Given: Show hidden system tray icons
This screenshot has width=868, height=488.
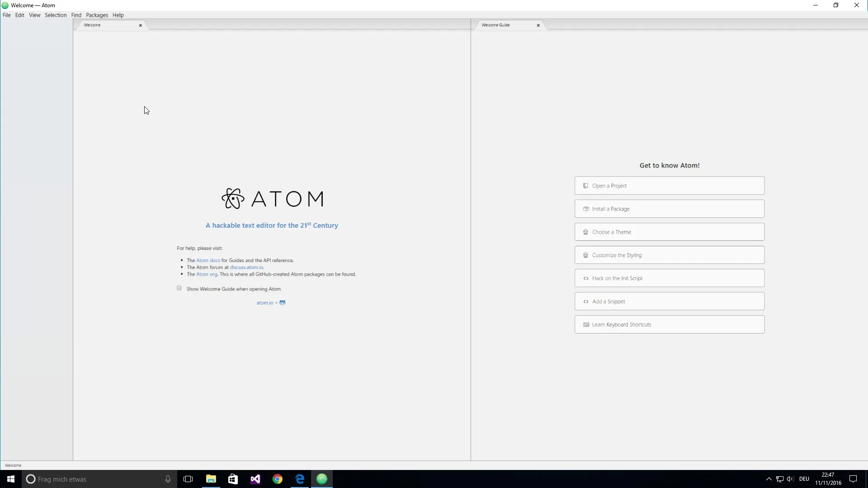Looking at the screenshot, I should pos(769,479).
